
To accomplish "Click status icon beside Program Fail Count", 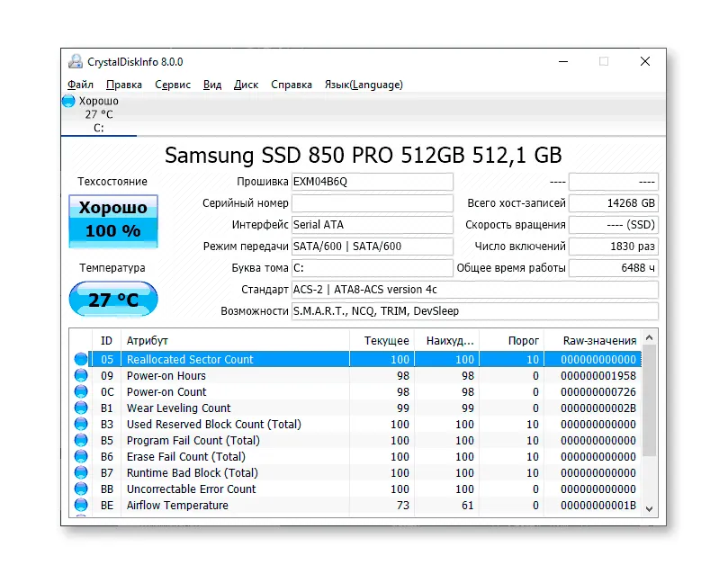I will pyautogui.click(x=81, y=441).
